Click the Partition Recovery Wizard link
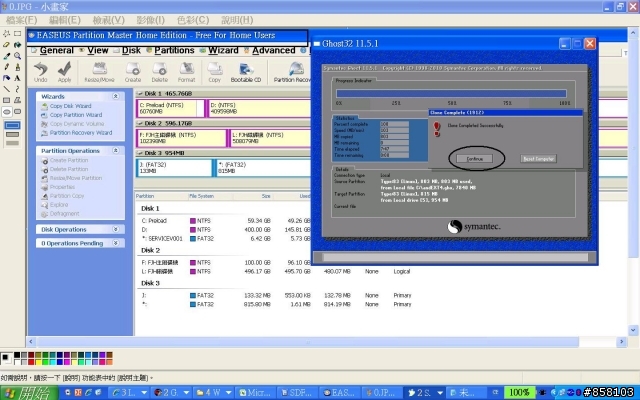Viewport: 640px width, 400px height. 81,133
